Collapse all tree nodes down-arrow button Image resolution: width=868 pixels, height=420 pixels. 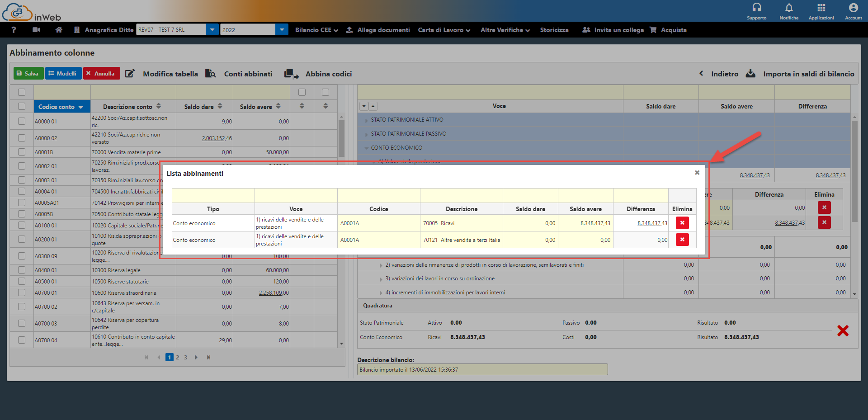(364, 106)
